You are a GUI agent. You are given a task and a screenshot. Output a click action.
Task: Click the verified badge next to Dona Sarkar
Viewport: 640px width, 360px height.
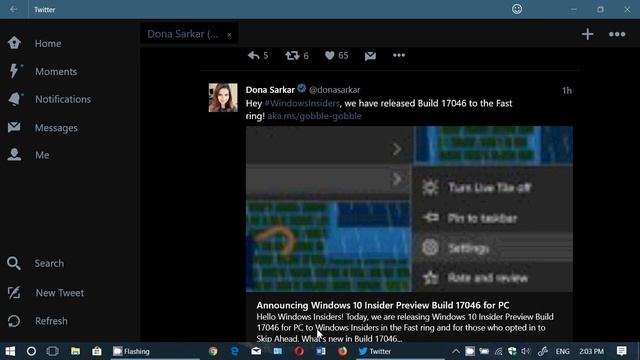pos(302,88)
